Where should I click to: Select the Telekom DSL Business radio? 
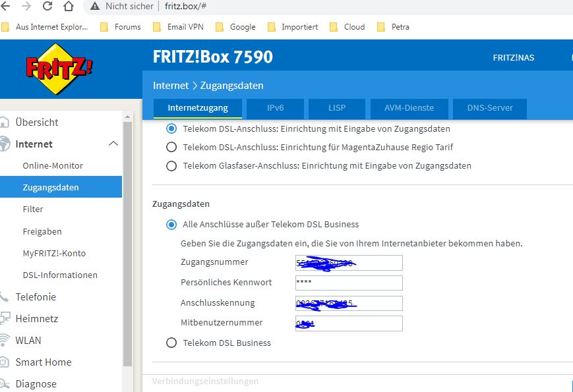coord(171,343)
